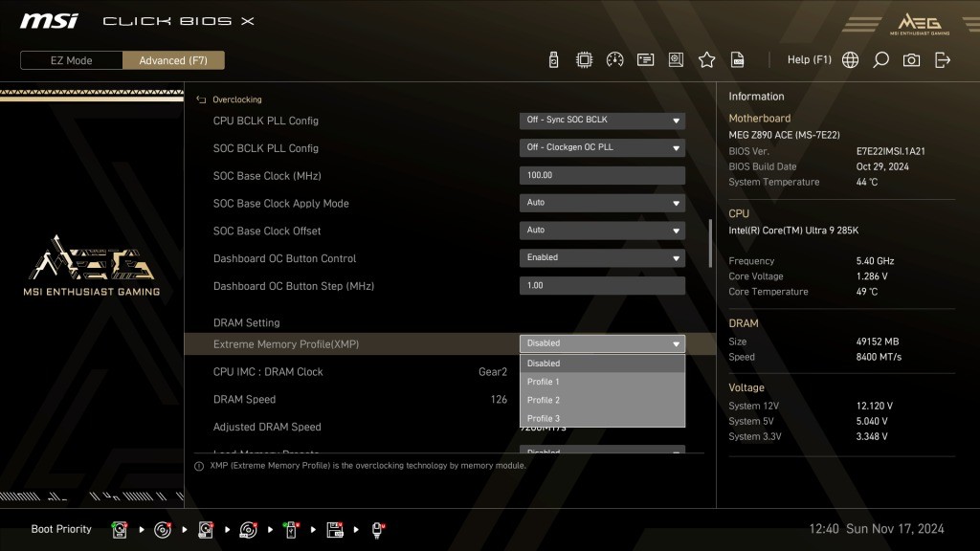Screen dimensions: 980x551
Task: Open the search magnifier icon
Action: [880, 60]
